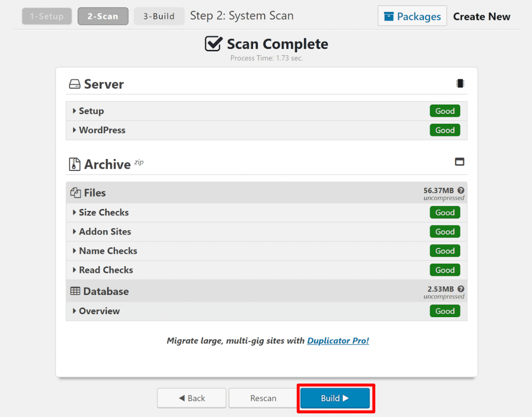The width and height of the screenshot is (532, 417).
Task: Expand the Database Overview row
Action: tap(99, 311)
